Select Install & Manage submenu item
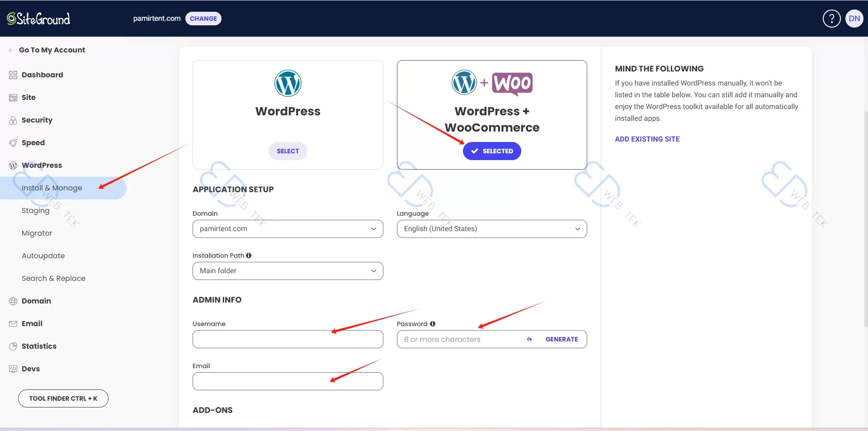 click(x=63, y=188)
